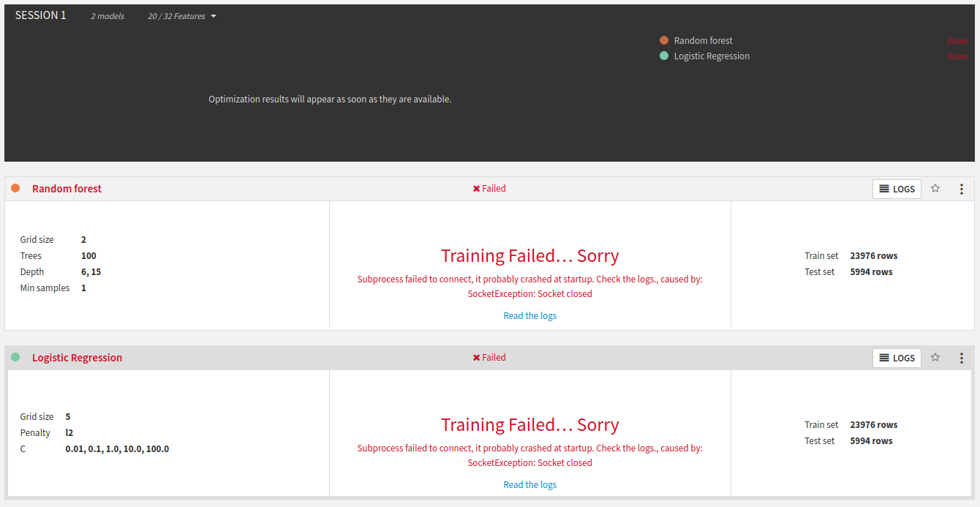Viewport: 980px width, 507px height.
Task: Click Depth value 6, 15
Action: (91, 272)
